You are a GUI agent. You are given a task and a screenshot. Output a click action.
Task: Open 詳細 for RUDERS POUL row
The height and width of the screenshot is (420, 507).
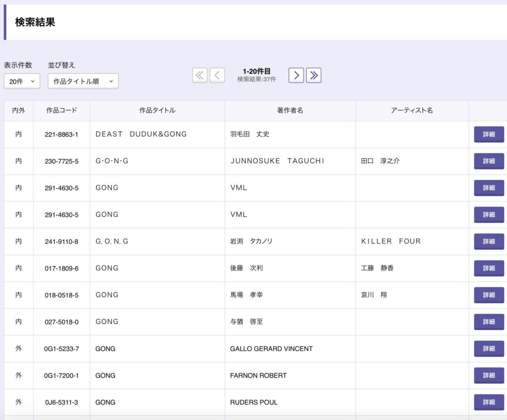tap(489, 402)
